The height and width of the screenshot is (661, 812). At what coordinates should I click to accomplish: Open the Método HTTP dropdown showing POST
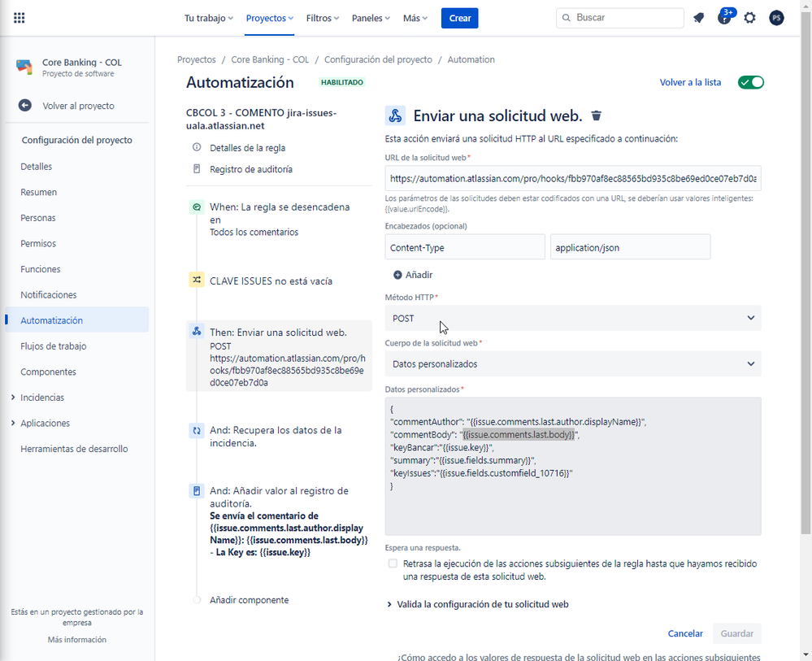[x=573, y=318]
